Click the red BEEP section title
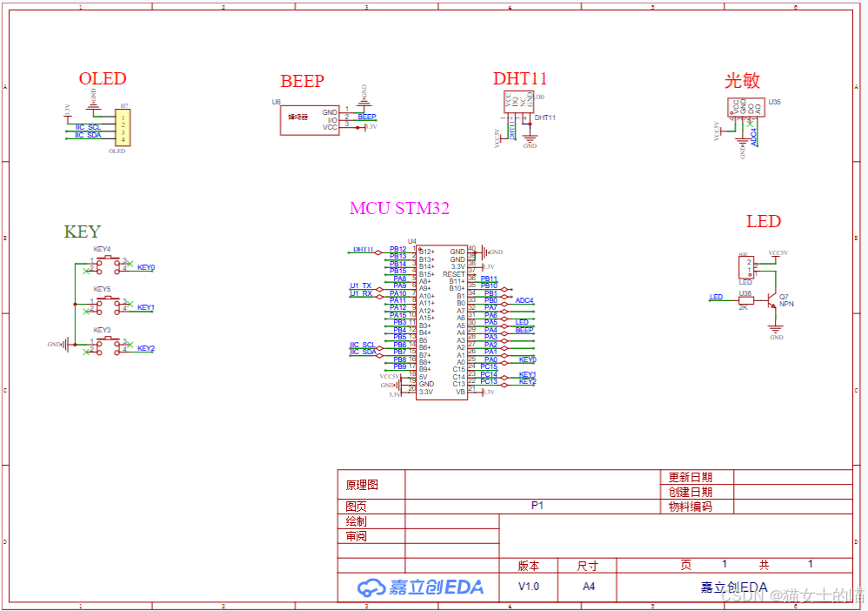Viewport: 868px width, 611px height. [x=302, y=81]
